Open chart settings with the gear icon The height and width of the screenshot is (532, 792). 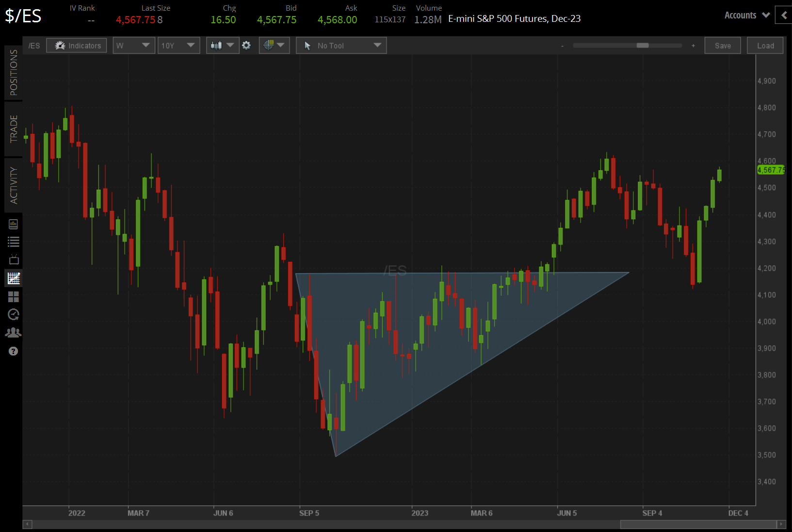click(x=246, y=45)
